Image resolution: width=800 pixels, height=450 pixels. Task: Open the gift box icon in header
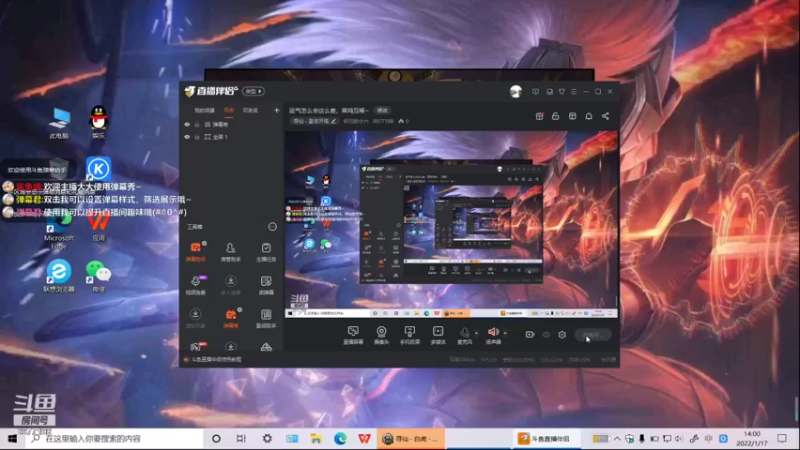539,116
